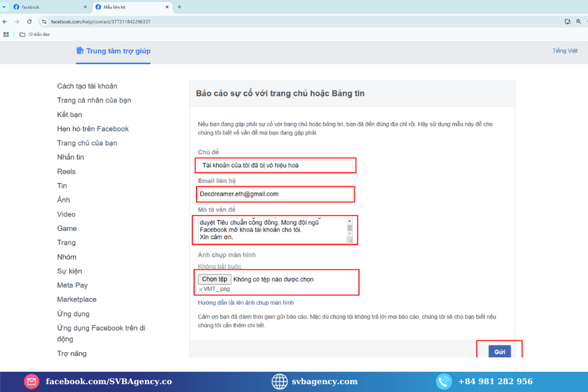
Task: Close the Facebook tab
Action: (x=85, y=7)
